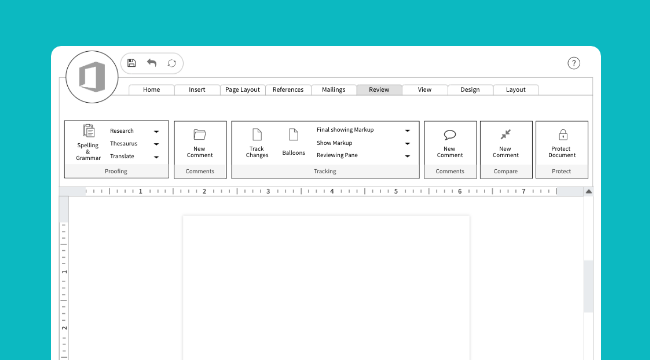Viewport: 650px width, 360px height.
Task: Switch to the Home tab
Action: click(x=151, y=90)
